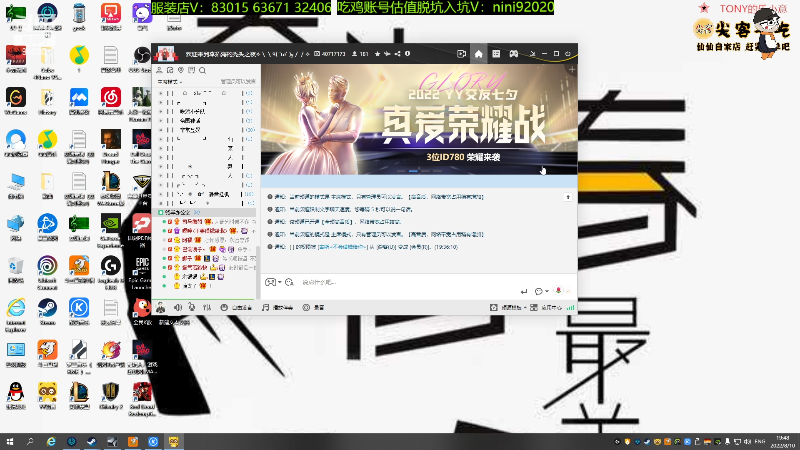Expand the third channel row in list
The image size is (800, 450).
[161, 112]
